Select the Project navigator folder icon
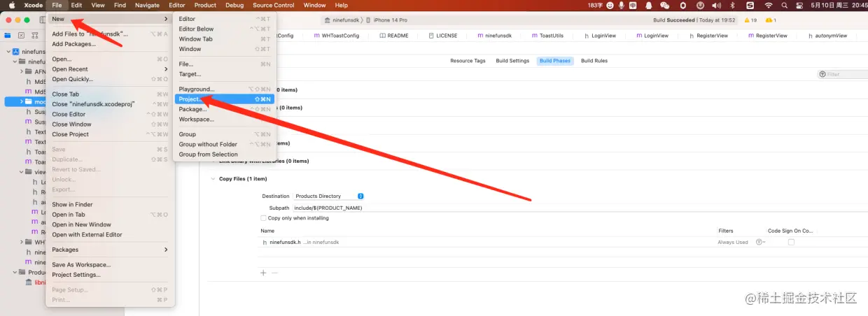This screenshot has height=316, width=868. tap(8, 35)
